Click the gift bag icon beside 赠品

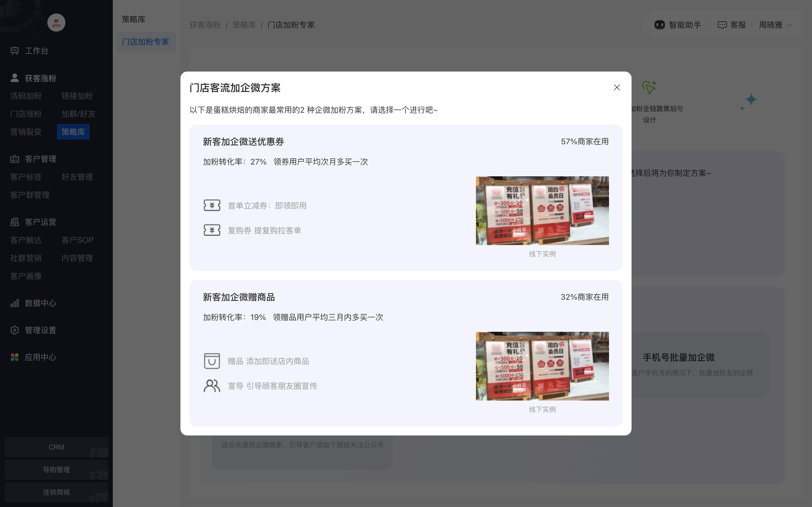(212, 361)
